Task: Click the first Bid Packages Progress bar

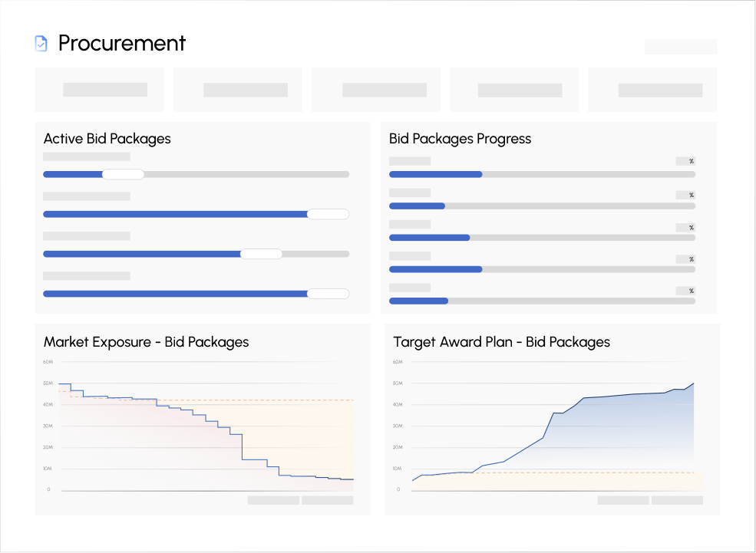Action: pos(542,174)
